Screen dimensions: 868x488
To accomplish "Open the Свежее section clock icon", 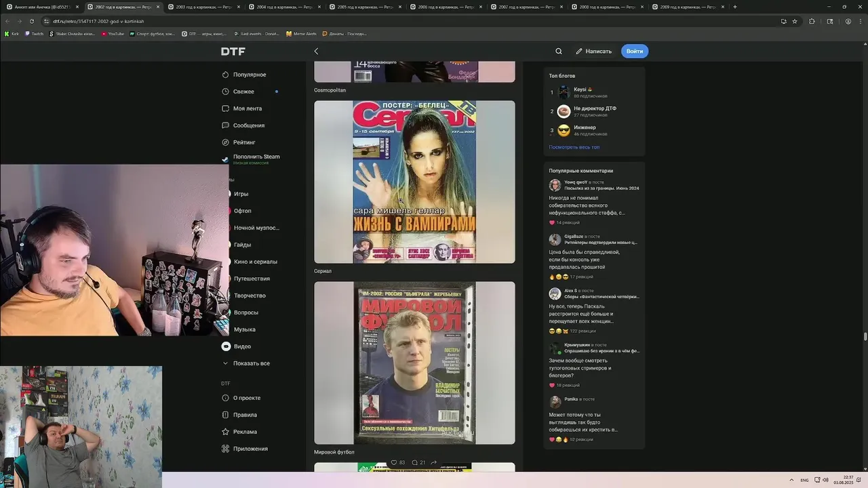I will coord(226,91).
